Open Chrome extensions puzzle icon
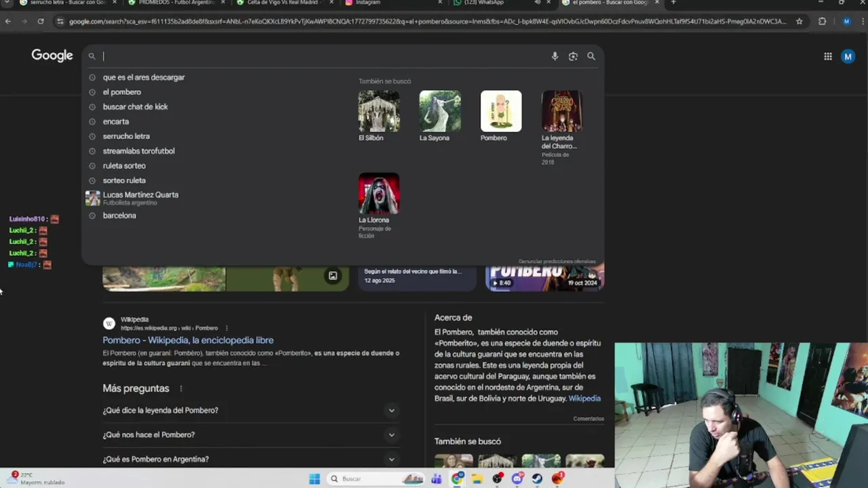The width and height of the screenshot is (868, 488). (x=822, y=21)
